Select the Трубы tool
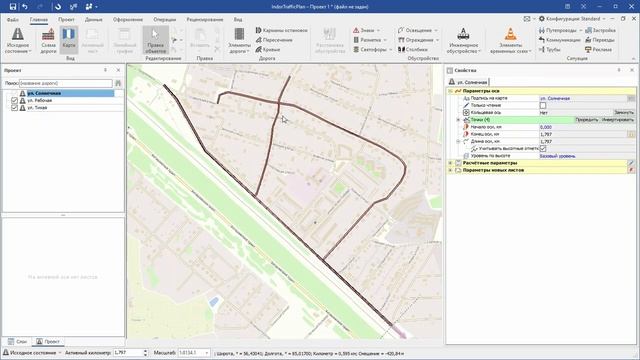 [x=549, y=49]
